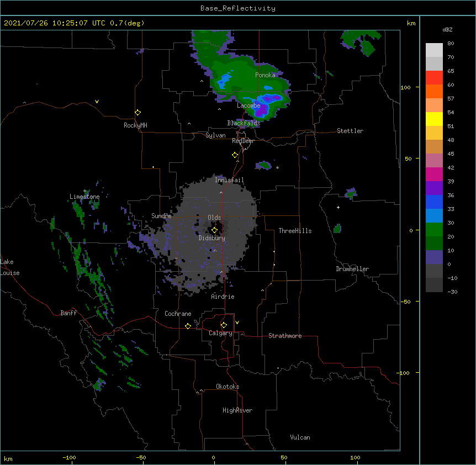The height and width of the screenshot is (465, 476).
Task: Select the Limestone label
Action: point(84,197)
